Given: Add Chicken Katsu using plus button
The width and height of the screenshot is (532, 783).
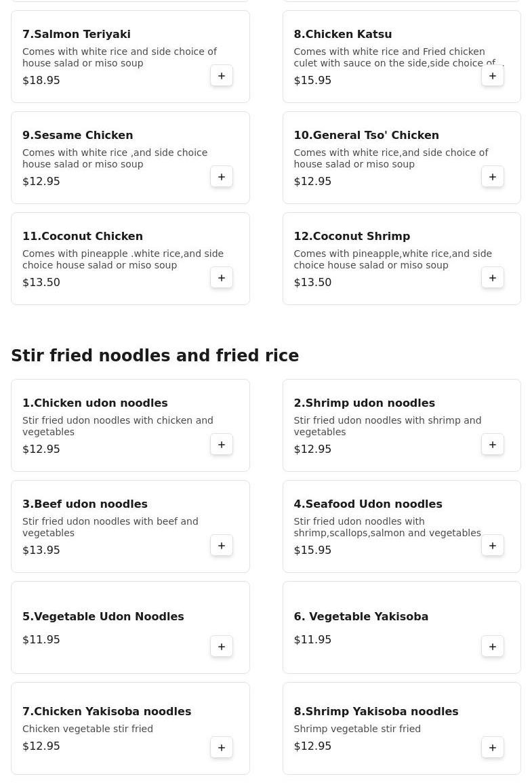Looking at the screenshot, I should 493,76.
